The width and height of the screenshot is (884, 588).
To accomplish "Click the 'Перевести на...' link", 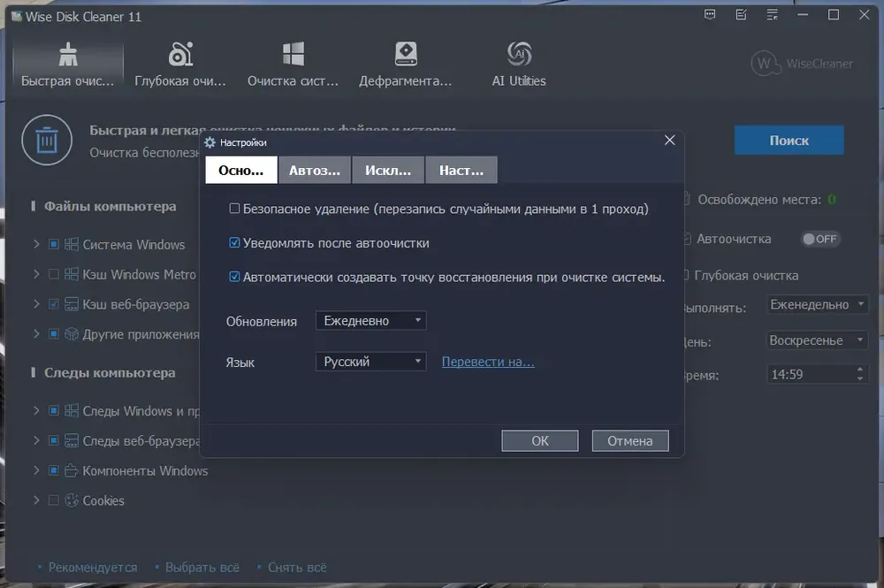I will tap(488, 362).
